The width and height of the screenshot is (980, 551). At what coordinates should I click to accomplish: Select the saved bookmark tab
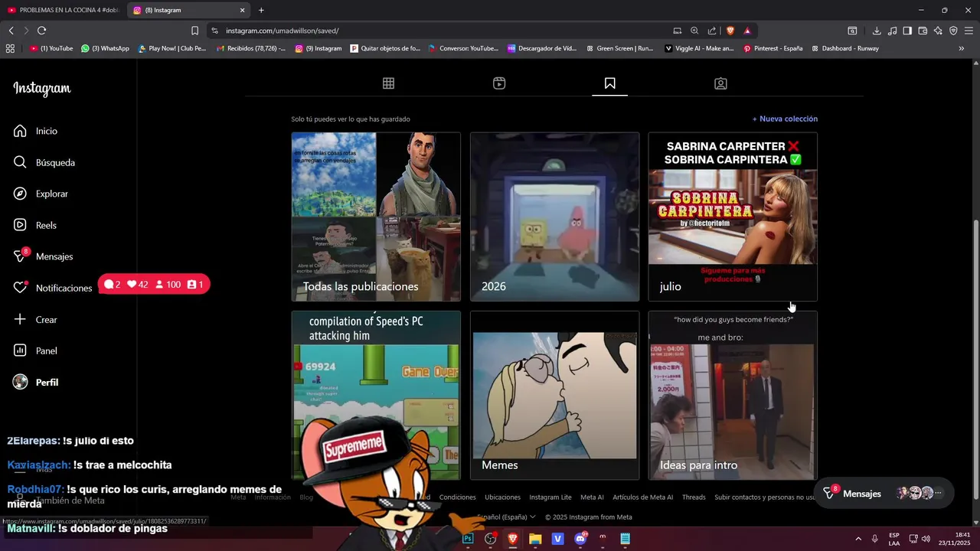(609, 83)
